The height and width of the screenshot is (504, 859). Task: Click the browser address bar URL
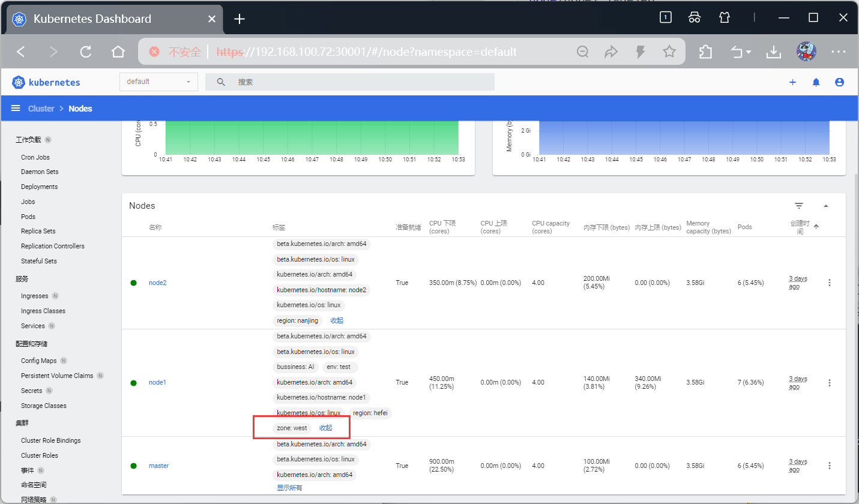(366, 52)
